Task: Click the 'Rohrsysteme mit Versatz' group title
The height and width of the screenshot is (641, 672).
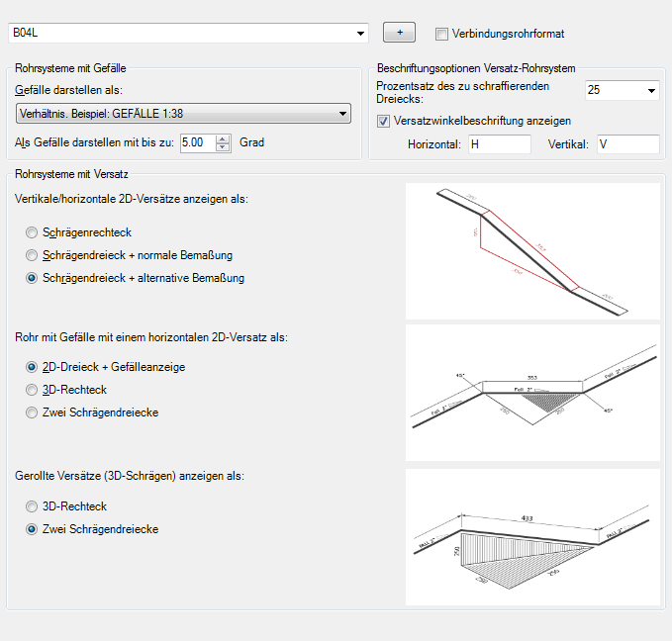Action: (71, 174)
